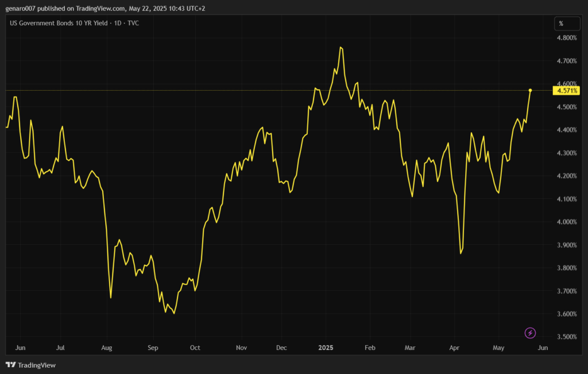Click the US Government Bonds 10 YR Yield title
This screenshot has width=588, height=374.
tap(57, 23)
